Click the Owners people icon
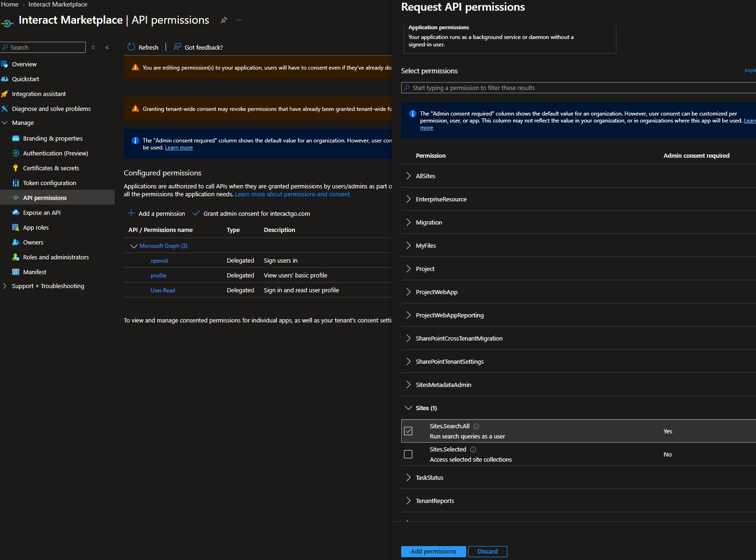Viewport: 756px width, 560px height. coord(16,242)
